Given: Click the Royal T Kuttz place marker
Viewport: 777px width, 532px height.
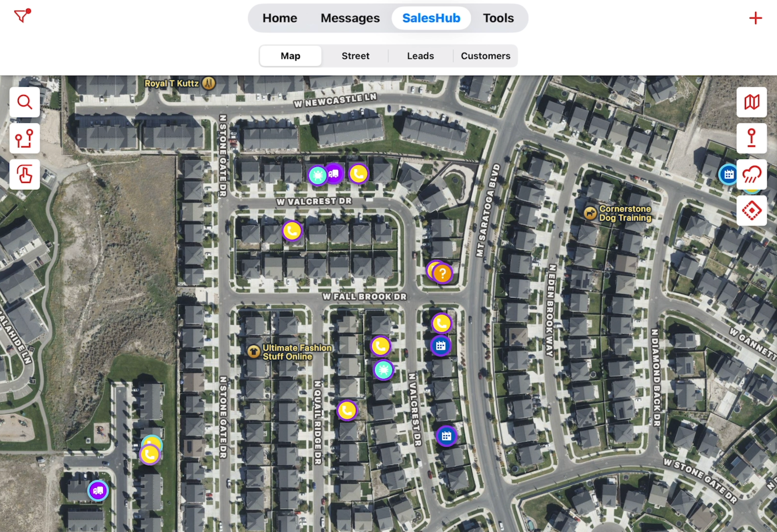Looking at the screenshot, I should (x=208, y=83).
